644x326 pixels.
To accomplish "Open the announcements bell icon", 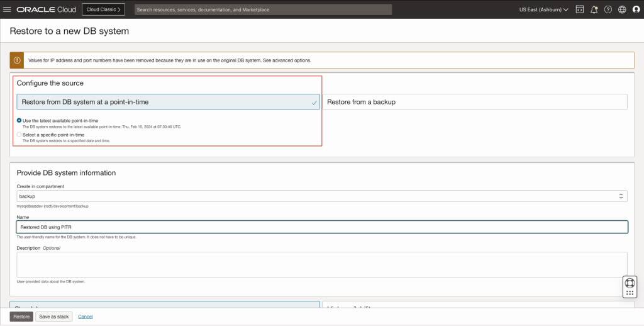I will click(x=594, y=9).
